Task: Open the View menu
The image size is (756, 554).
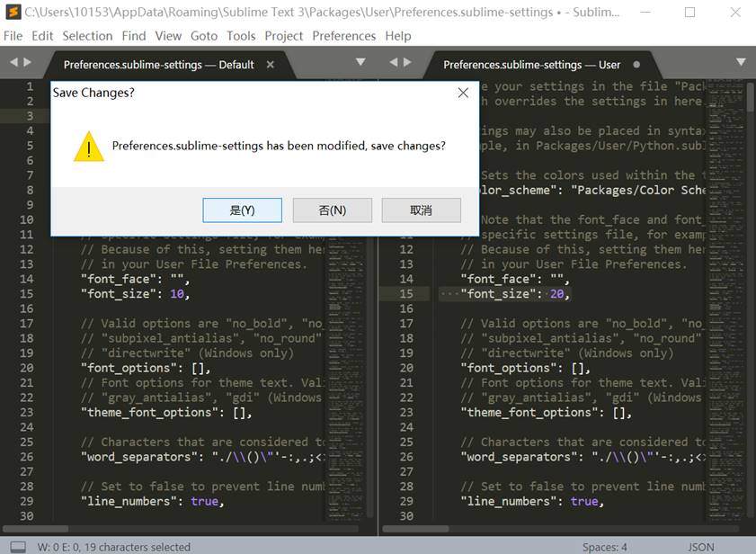Action: coord(168,36)
